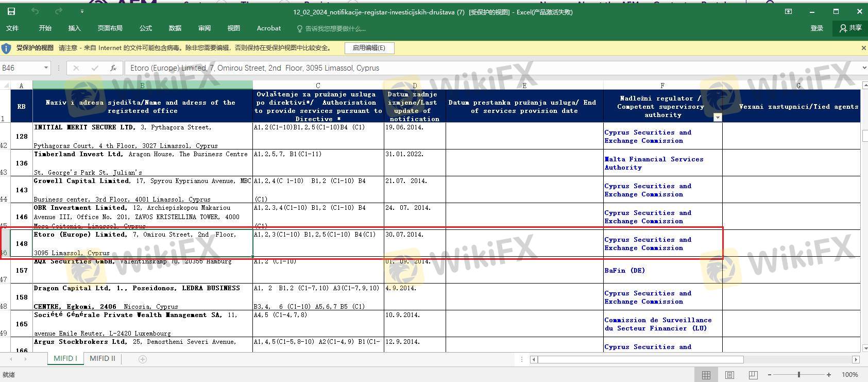This screenshot has height=382, width=868.
Task: Click the Undo arrow in the title bar
Action: coord(35,11)
